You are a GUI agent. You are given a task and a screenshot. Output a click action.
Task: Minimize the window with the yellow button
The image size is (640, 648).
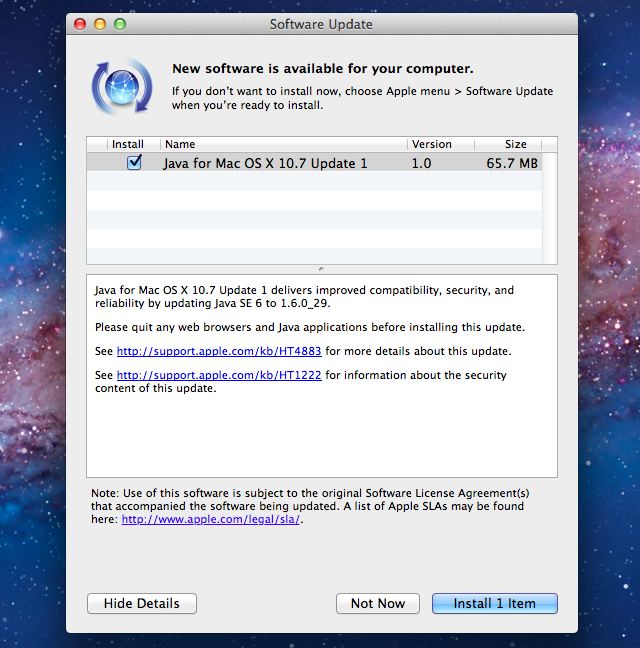(100, 24)
